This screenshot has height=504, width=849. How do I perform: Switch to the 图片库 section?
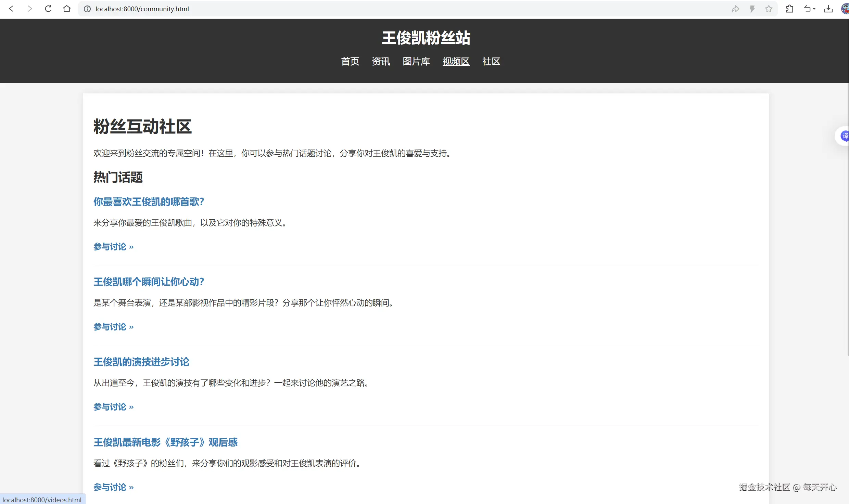tap(416, 62)
